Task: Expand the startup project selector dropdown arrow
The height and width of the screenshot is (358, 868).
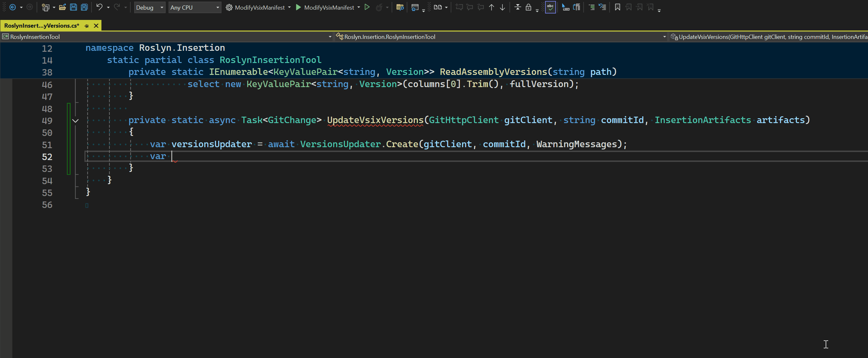Action: click(x=290, y=7)
